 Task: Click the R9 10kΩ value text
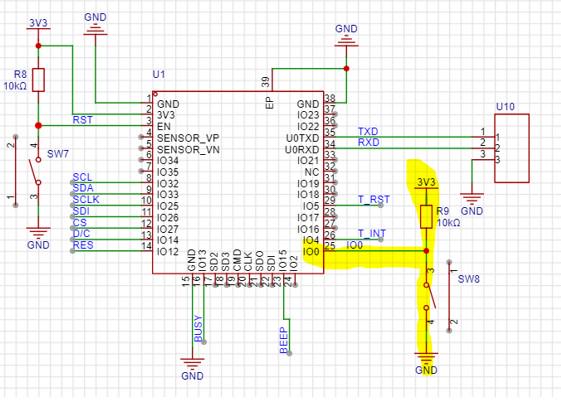[448, 223]
